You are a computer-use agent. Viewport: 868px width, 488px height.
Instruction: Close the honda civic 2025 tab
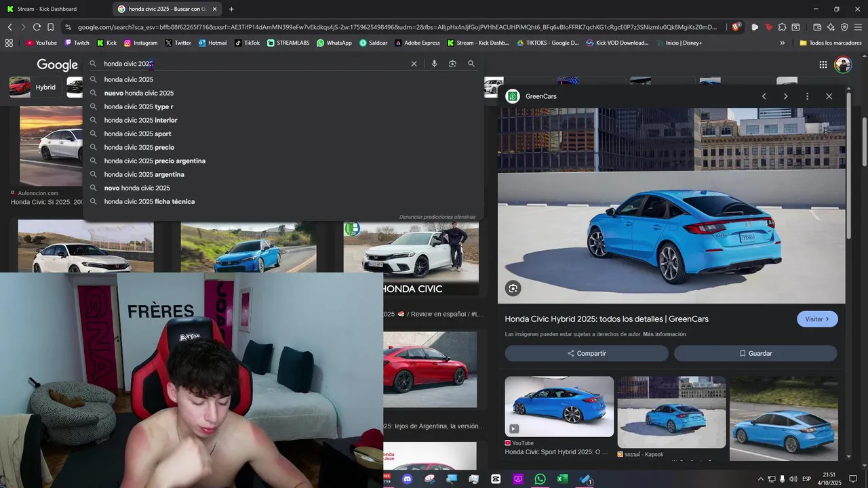pyautogui.click(x=214, y=9)
